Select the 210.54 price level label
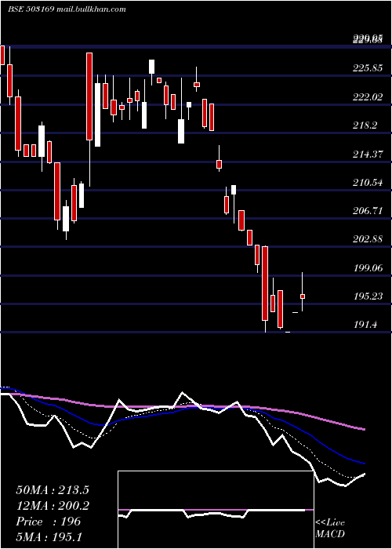392x549 pixels. click(368, 183)
